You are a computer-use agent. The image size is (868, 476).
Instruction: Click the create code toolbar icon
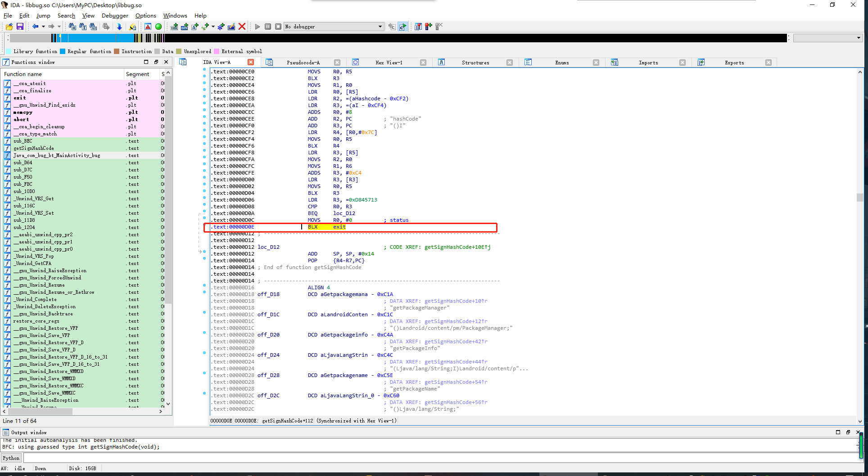point(174,27)
